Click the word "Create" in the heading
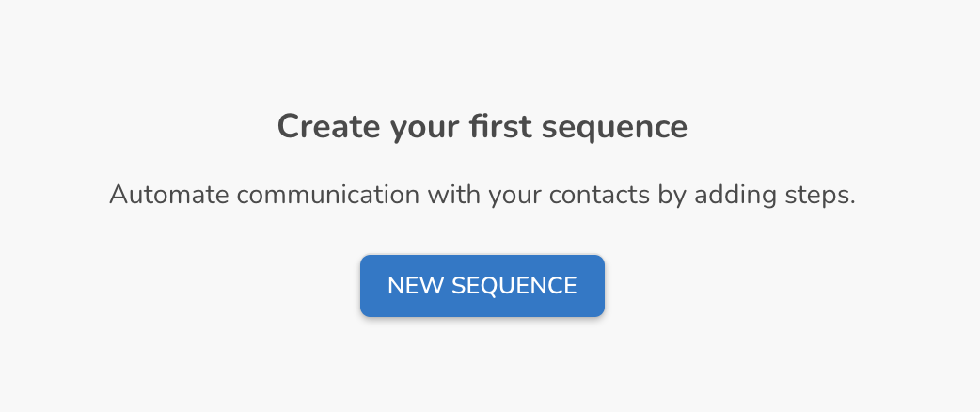Image resolution: width=980 pixels, height=412 pixels. point(328,126)
